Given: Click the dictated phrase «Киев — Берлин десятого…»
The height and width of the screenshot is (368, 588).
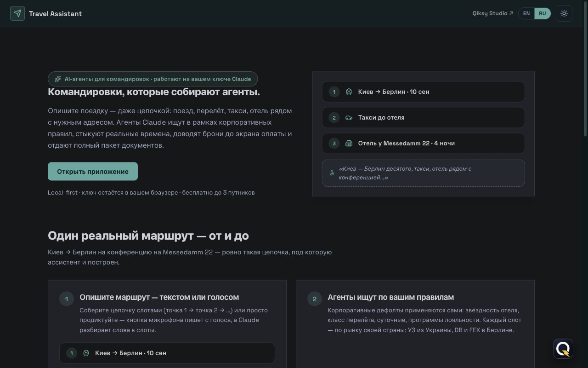Looking at the screenshot, I should 405,173.
